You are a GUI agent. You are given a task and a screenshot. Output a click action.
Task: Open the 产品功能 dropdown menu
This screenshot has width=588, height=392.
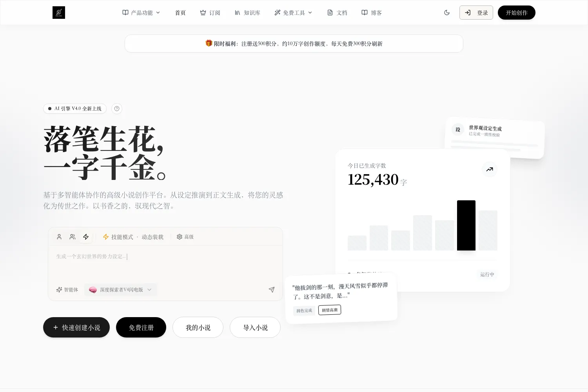[141, 13]
